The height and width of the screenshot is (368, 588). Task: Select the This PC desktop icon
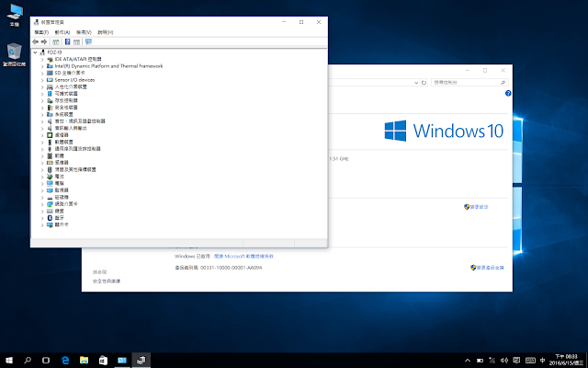tap(15, 16)
